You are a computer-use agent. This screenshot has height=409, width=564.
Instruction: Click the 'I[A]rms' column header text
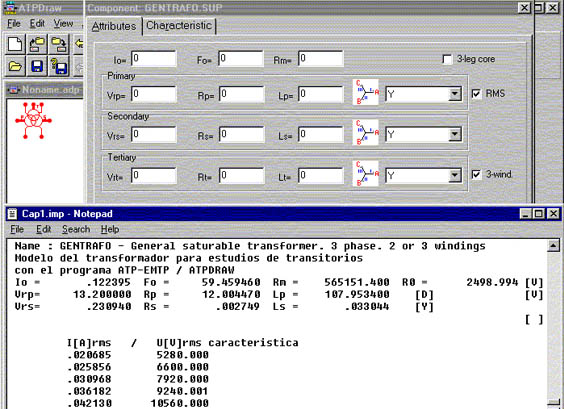[x=89, y=343]
